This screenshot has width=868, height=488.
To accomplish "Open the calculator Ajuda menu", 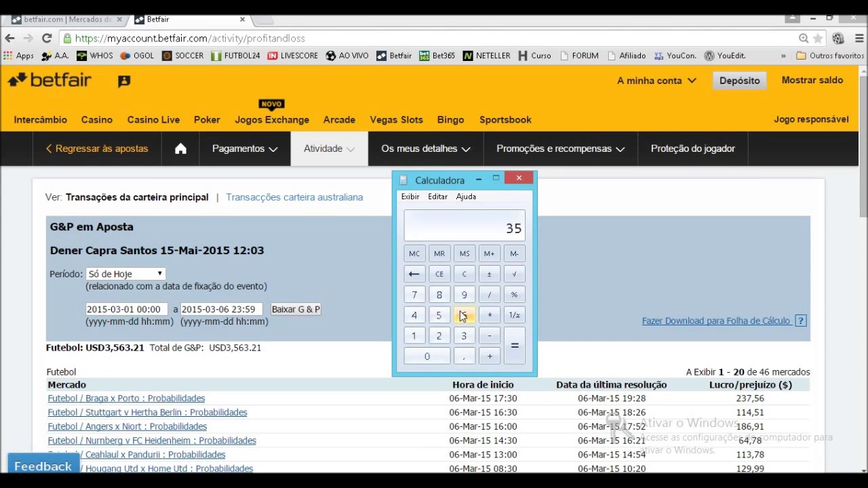I will coord(466,197).
